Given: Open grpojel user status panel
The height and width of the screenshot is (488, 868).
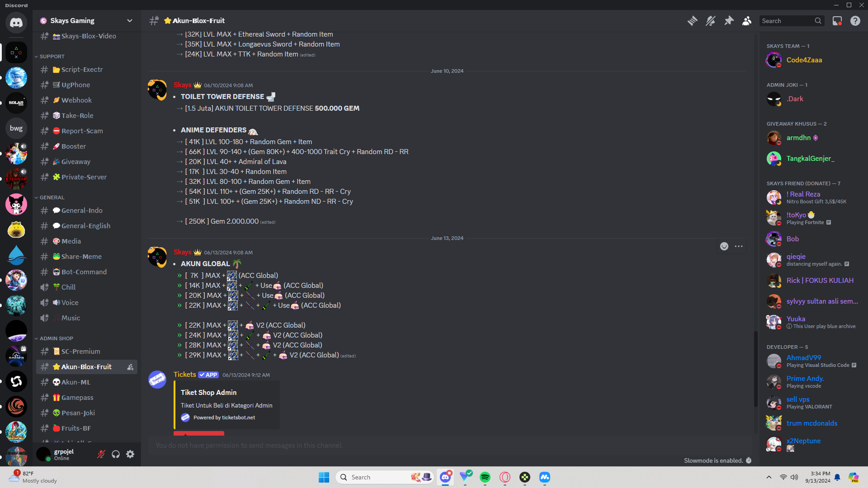Looking at the screenshot, I should (x=63, y=454).
